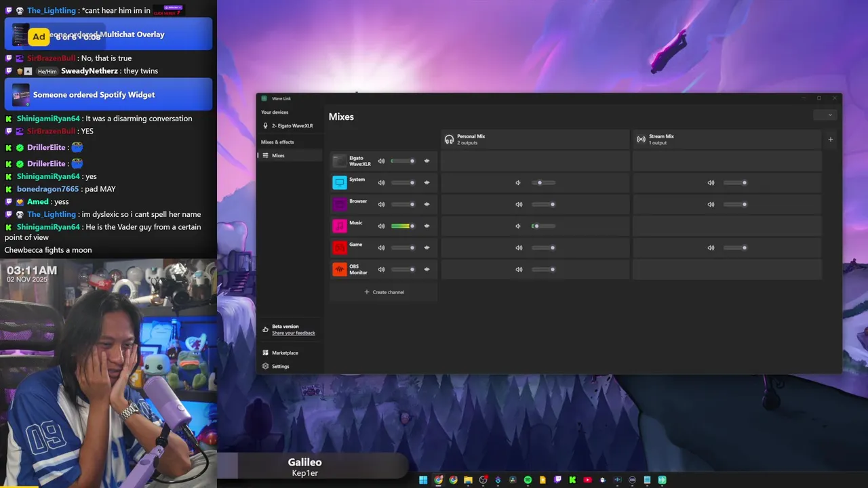Click the Ad badge in chat overlay
This screenshot has width=868, height=488.
(39, 37)
